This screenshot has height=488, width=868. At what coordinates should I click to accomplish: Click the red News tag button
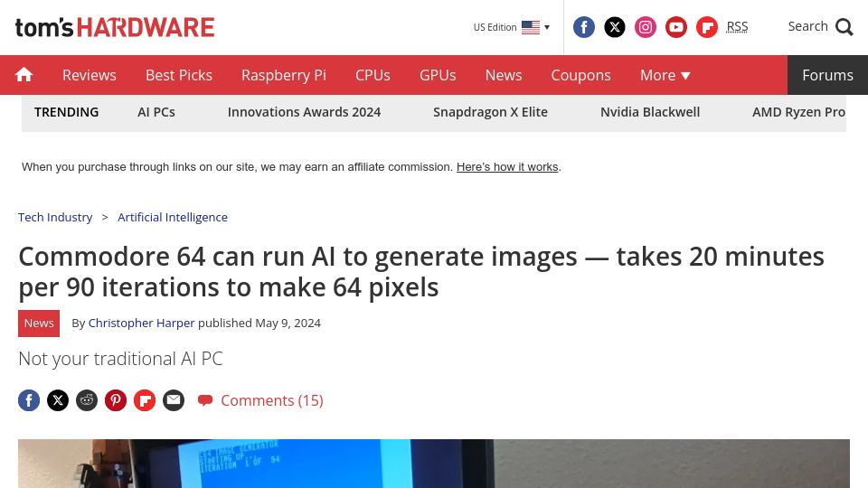tap(39, 324)
